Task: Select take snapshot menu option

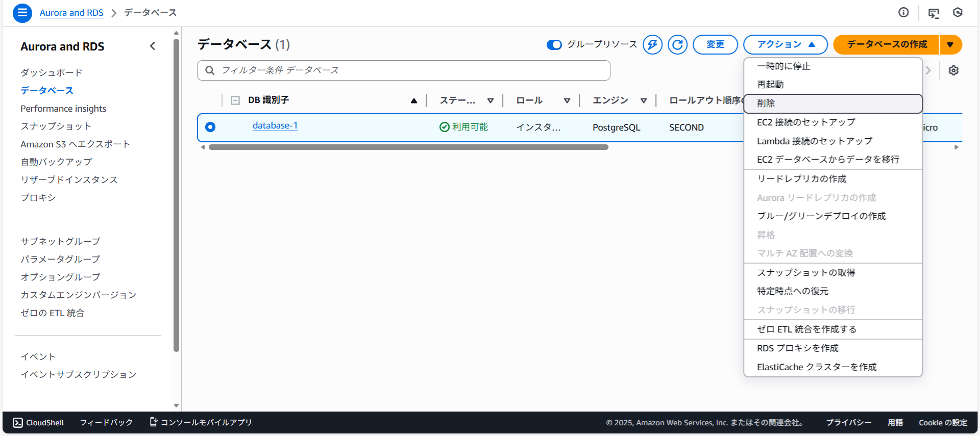Action: tap(806, 273)
